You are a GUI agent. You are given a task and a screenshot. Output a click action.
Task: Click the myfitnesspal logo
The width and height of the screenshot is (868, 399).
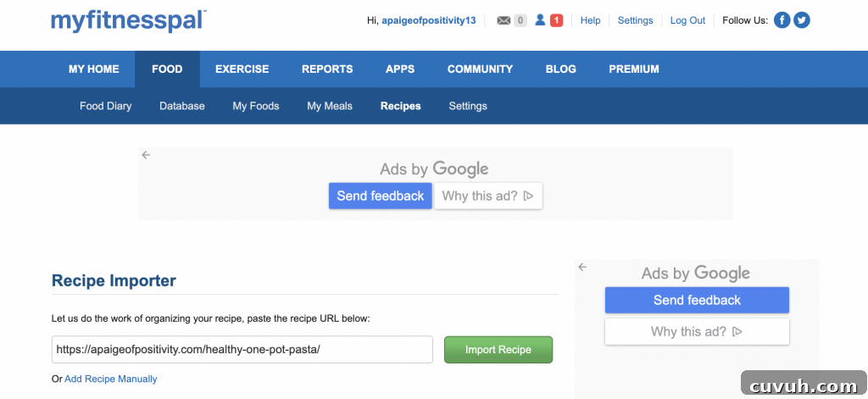pos(129,20)
